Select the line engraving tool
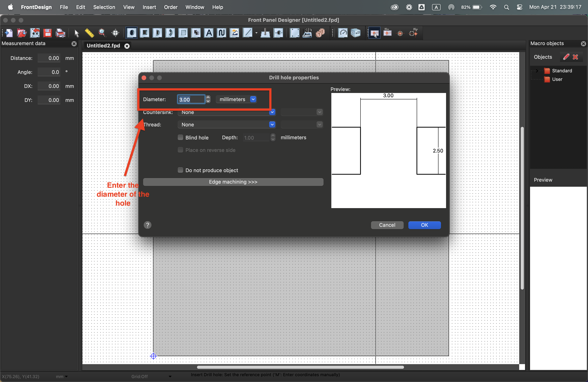Image resolution: width=588 pixels, height=382 pixels. click(x=248, y=33)
